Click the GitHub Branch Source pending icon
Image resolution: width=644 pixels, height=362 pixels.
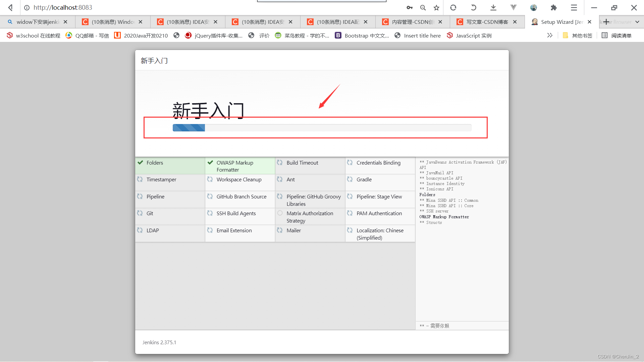click(210, 196)
